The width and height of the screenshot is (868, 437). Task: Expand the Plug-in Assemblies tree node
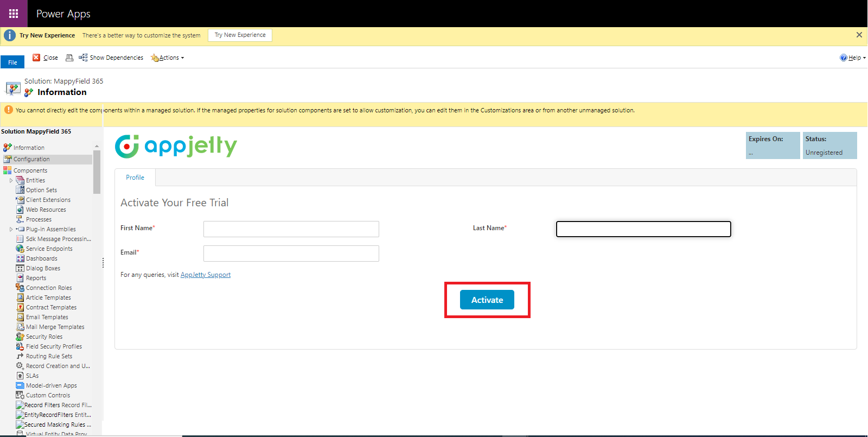[x=11, y=229]
